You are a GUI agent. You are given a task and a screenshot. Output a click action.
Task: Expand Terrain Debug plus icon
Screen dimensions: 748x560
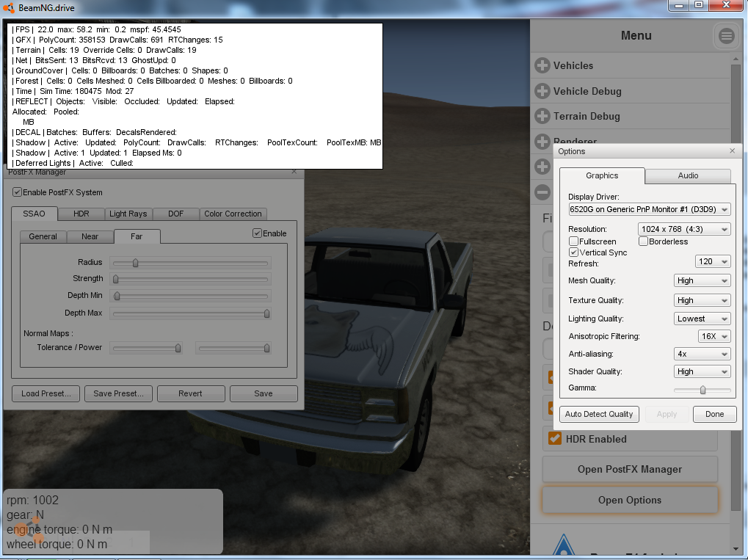[x=542, y=116]
